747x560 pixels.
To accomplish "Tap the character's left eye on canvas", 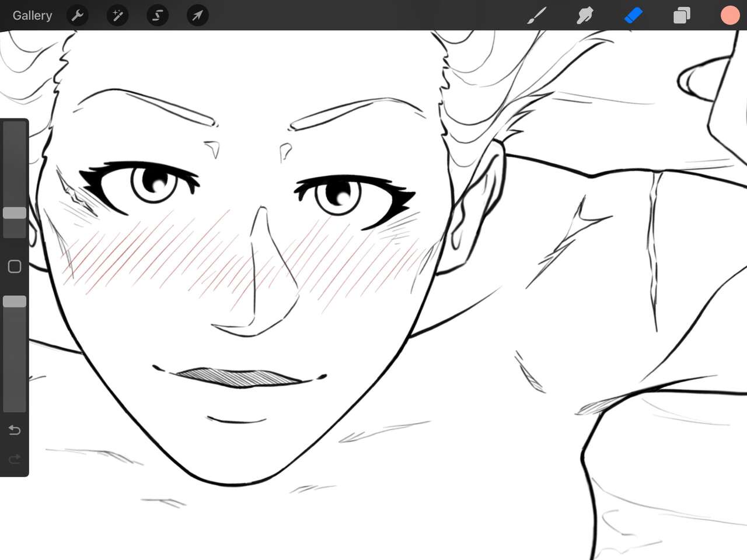I will pos(153,183).
